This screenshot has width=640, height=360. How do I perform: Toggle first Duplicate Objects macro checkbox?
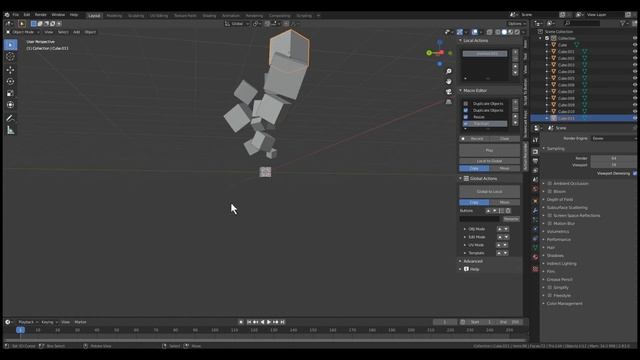pos(466,104)
